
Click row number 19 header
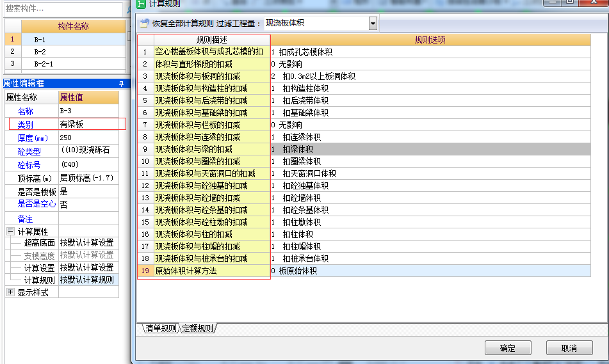(145, 271)
